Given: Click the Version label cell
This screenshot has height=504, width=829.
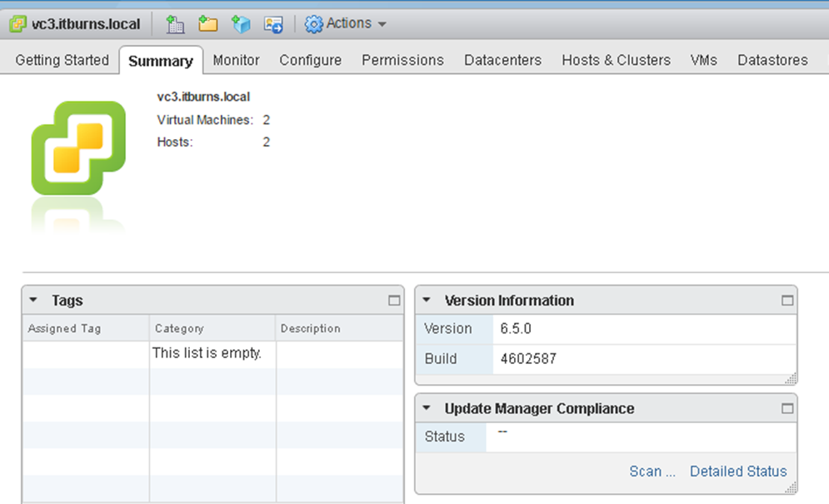Looking at the screenshot, I should coord(454,329).
